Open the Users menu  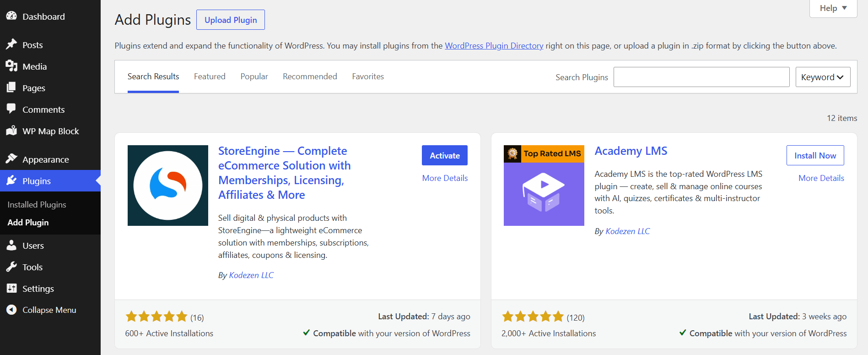[50, 246]
